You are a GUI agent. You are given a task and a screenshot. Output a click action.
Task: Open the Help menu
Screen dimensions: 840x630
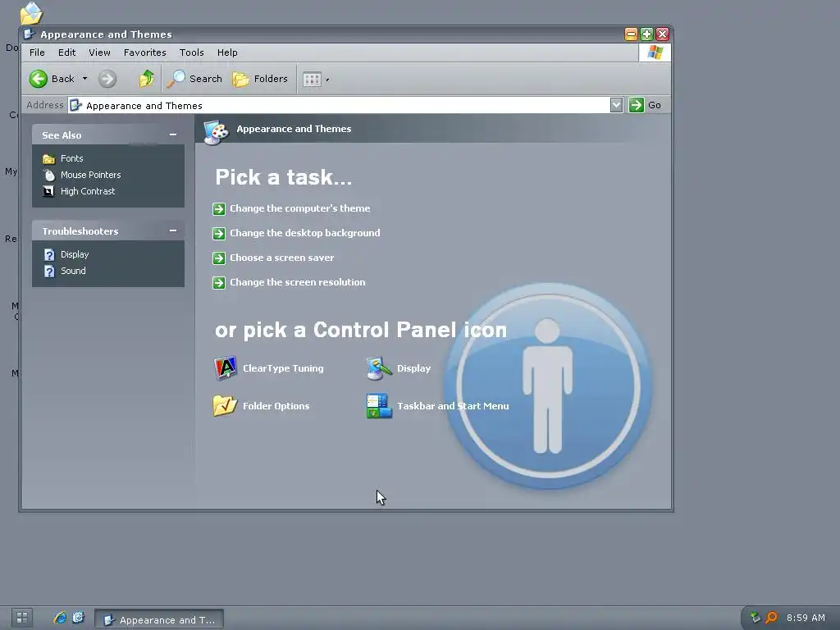[x=227, y=52]
